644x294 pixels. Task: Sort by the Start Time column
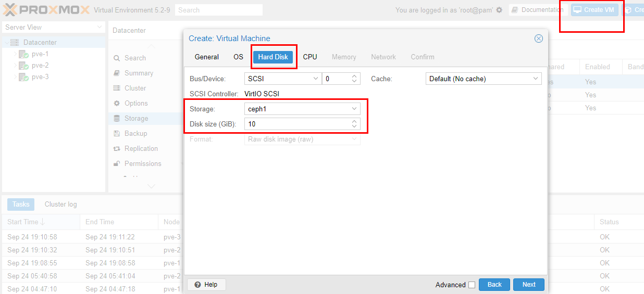tap(41, 222)
